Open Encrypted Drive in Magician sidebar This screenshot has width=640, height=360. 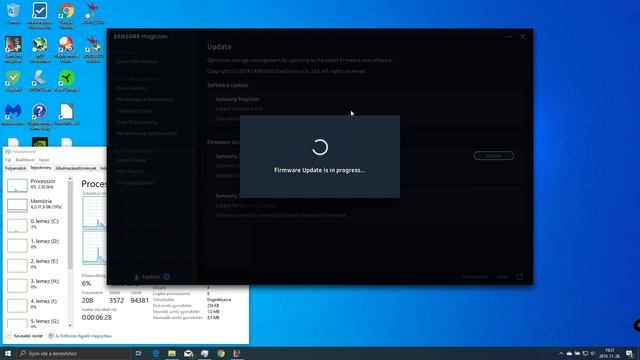pyautogui.click(x=135, y=183)
